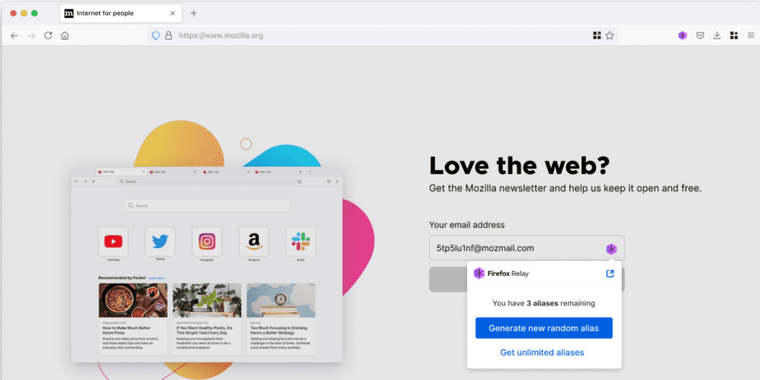The width and height of the screenshot is (760, 380).
Task: Open the tracking protection shield icon
Action: click(156, 35)
